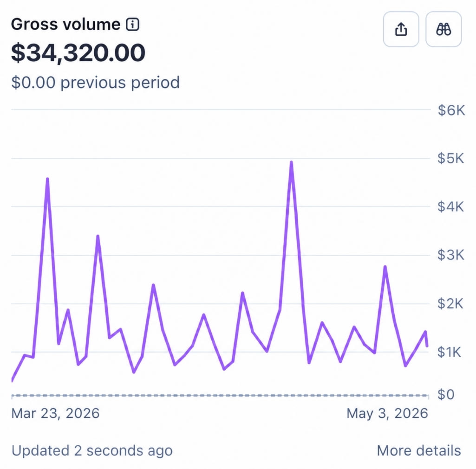476x469 pixels.
Task: Open the binoculars explore icon
Action: [x=443, y=29]
